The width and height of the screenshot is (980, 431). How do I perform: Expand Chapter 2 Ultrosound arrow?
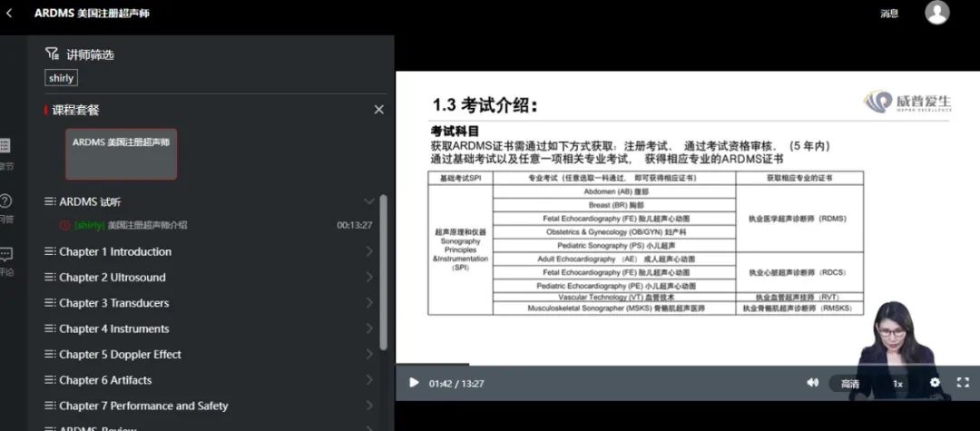pos(369,278)
